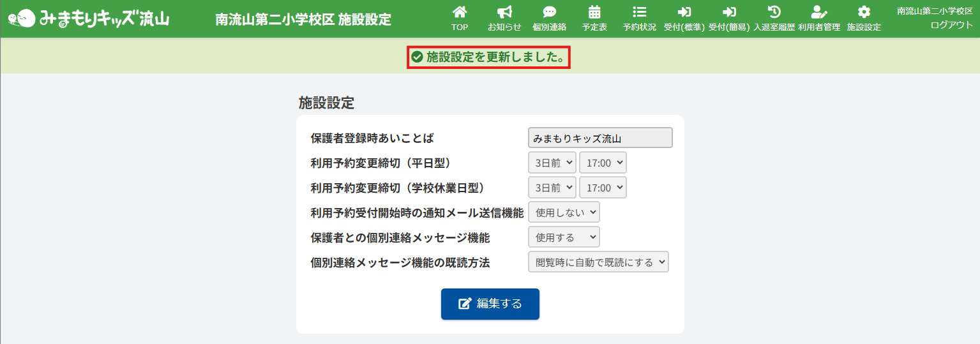The width and height of the screenshot is (980, 344).
Task: Expand 平日型 days-before dropdown
Action: [552, 163]
